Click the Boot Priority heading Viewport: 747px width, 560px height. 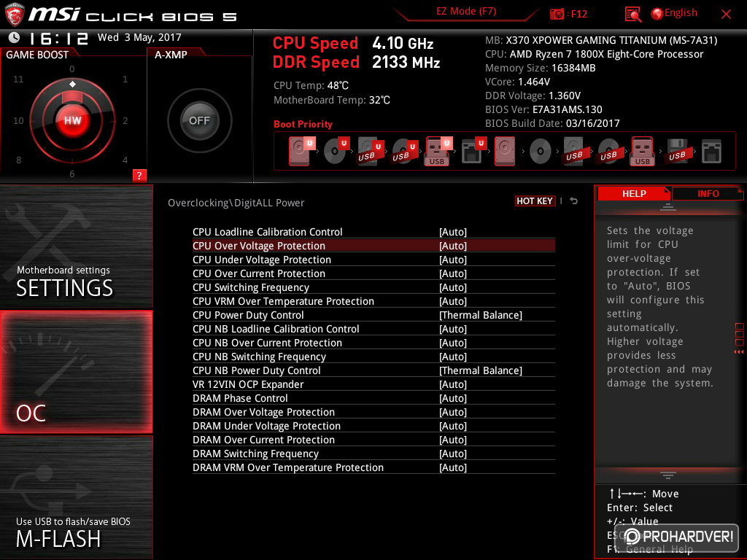(303, 124)
